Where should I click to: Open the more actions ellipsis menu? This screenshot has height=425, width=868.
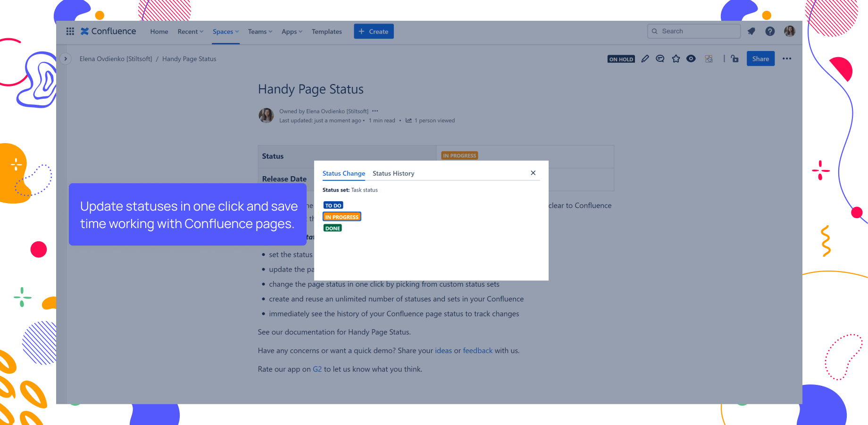click(787, 59)
